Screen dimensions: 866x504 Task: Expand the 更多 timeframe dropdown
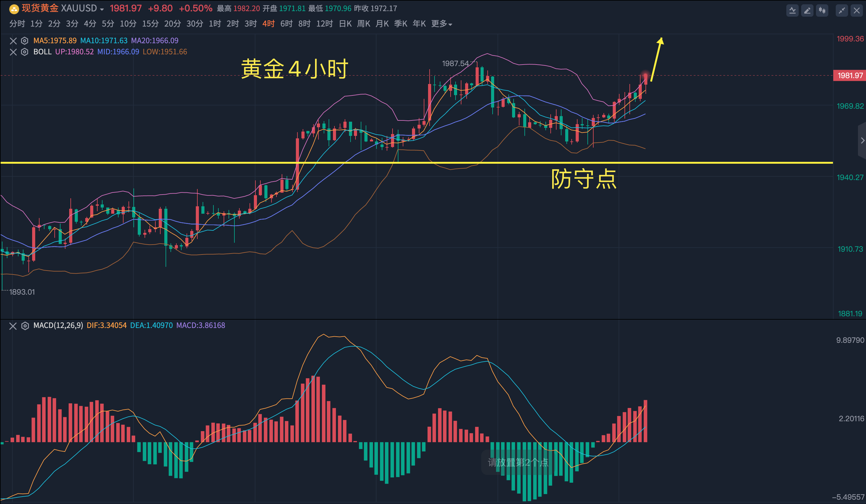[441, 24]
